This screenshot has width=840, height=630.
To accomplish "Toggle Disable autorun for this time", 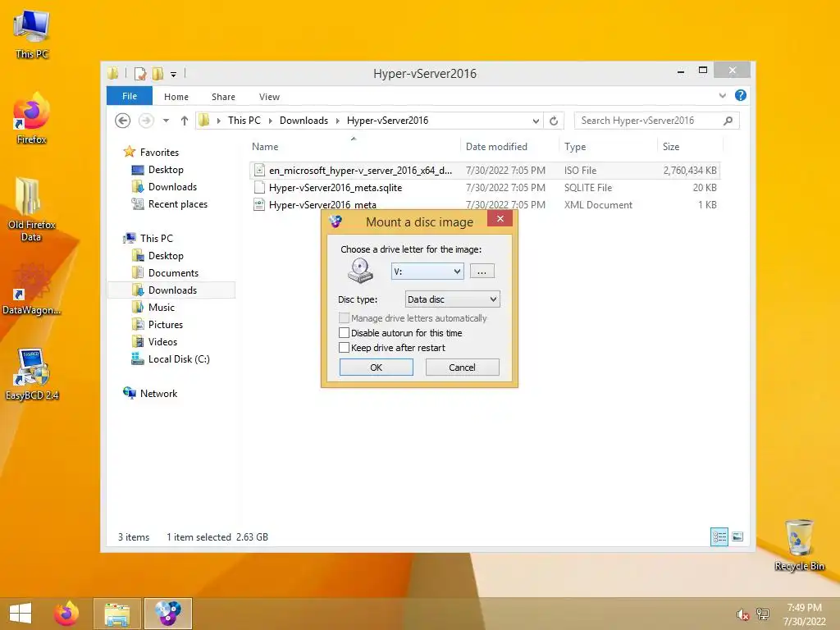I will [344, 333].
